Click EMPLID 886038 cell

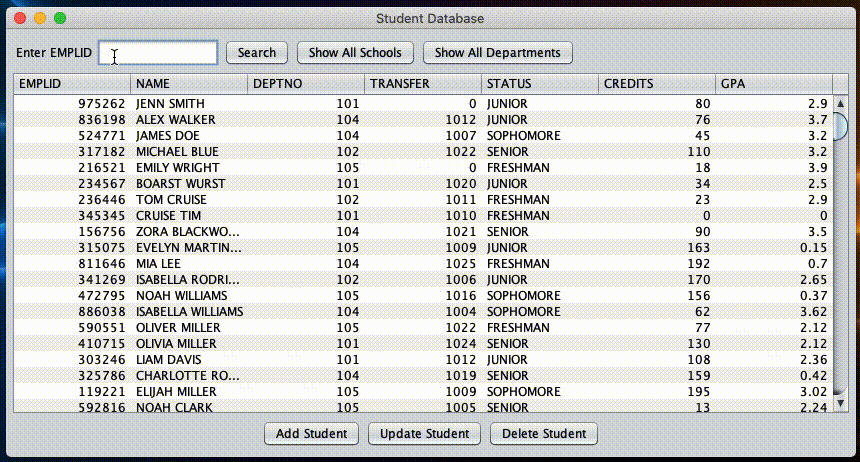pos(72,312)
